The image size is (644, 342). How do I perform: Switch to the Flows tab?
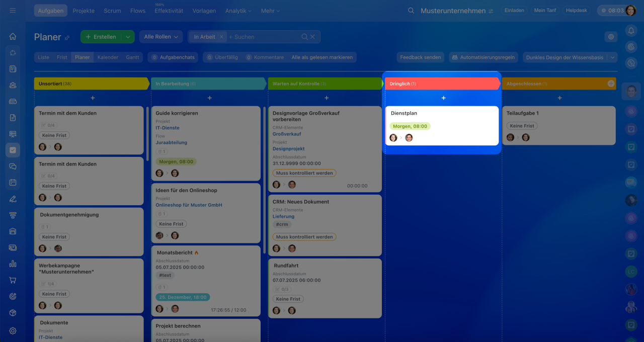click(138, 11)
